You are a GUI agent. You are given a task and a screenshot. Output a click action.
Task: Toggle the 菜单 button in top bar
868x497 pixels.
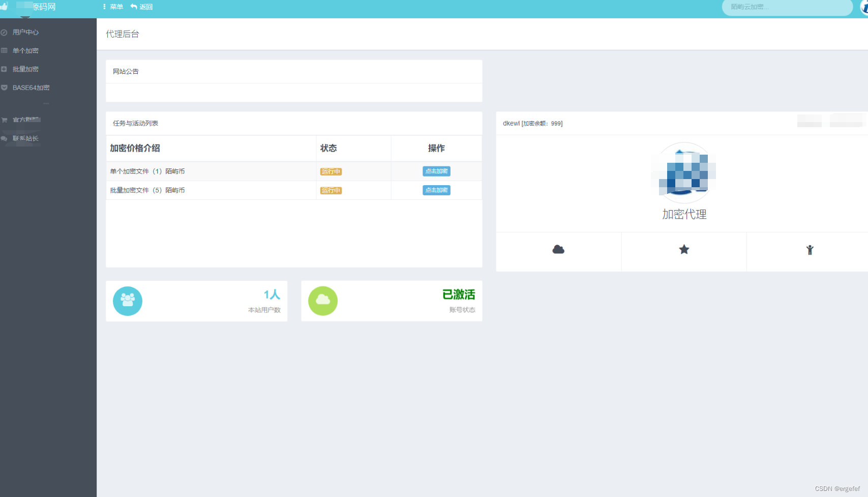pyautogui.click(x=113, y=7)
